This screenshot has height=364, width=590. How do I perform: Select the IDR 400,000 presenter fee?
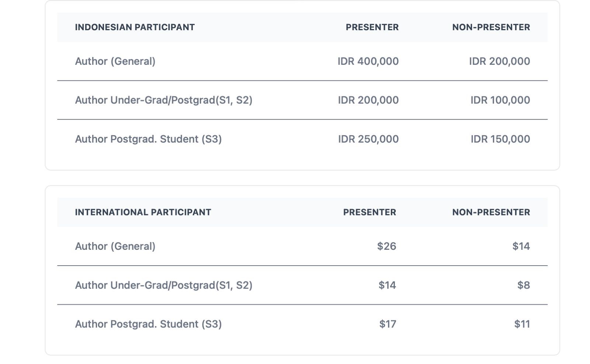coord(368,61)
